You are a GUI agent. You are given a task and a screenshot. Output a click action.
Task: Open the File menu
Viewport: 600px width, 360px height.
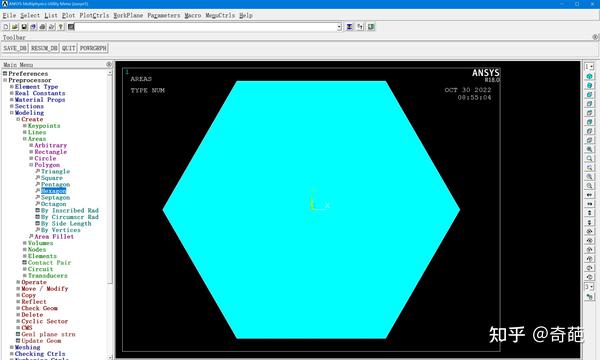click(x=9, y=15)
